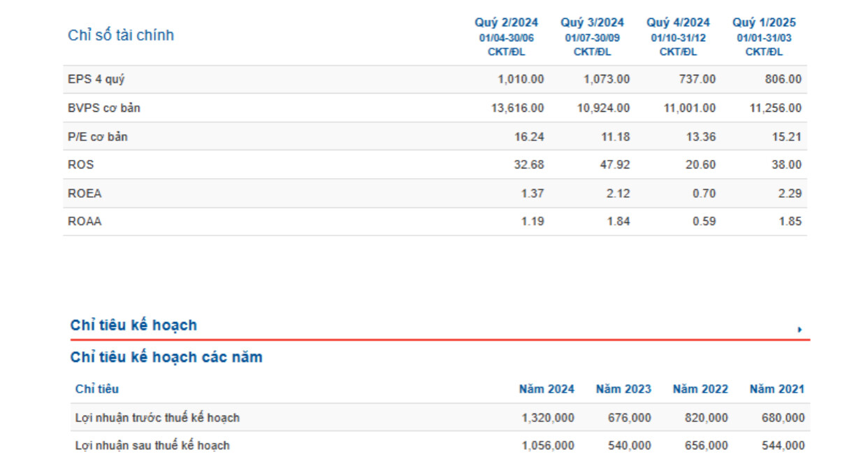This screenshot has height=475, width=868.
Task: Click the Quý 4/2024 column header
Action: [x=678, y=22]
